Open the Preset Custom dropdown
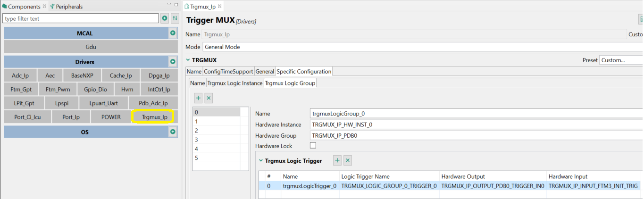 click(x=620, y=60)
